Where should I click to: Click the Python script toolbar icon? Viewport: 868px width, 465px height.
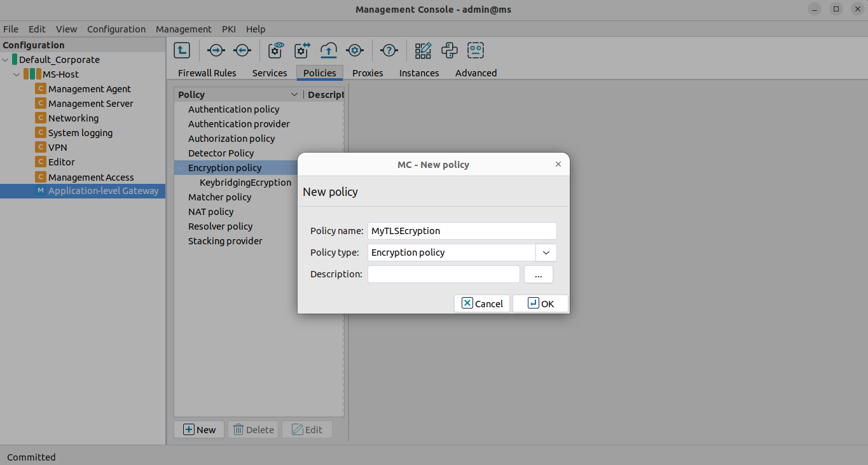(x=450, y=50)
